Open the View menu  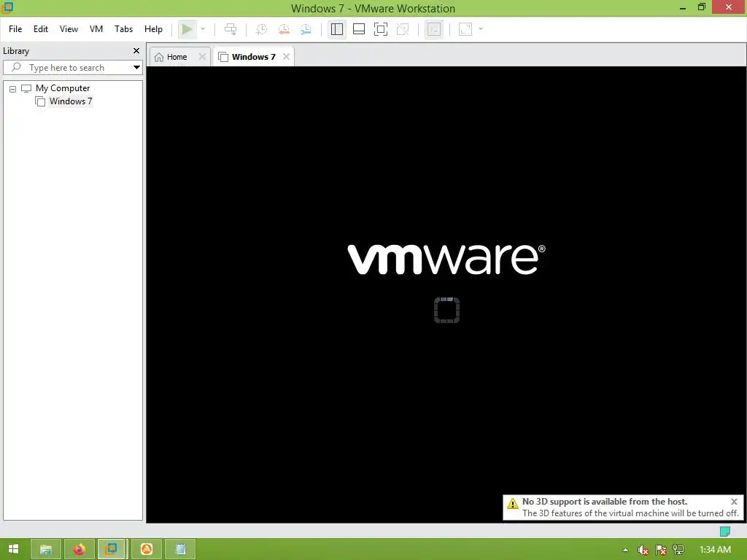pyautogui.click(x=69, y=29)
